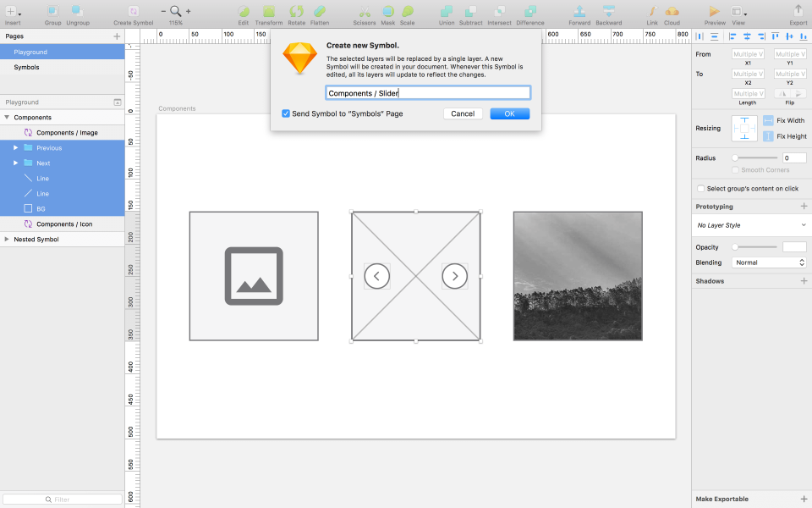Click the Rotate tool icon

tap(296, 12)
